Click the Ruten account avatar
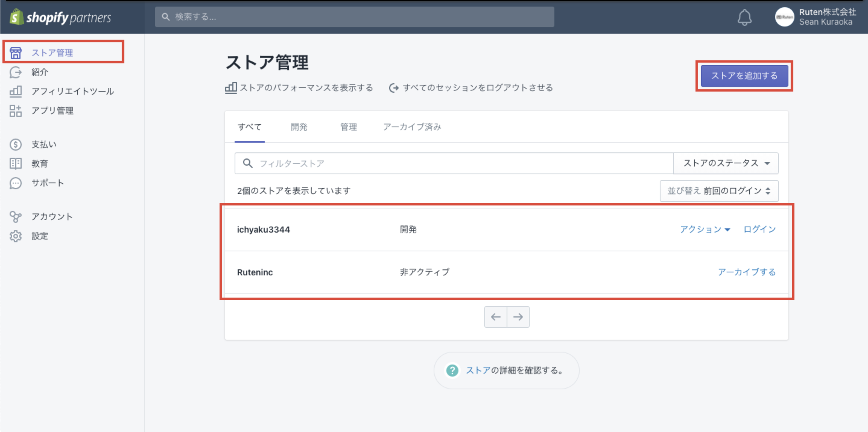The image size is (868, 432). [x=784, y=17]
